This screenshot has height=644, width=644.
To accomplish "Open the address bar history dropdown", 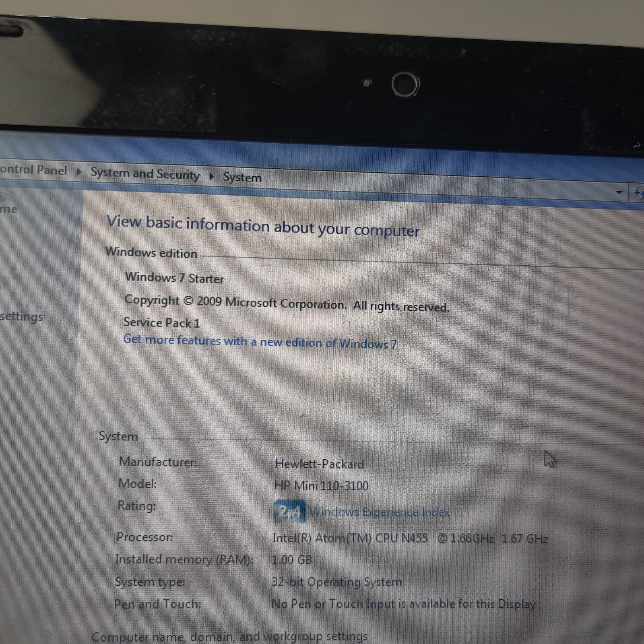I will [x=619, y=193].
